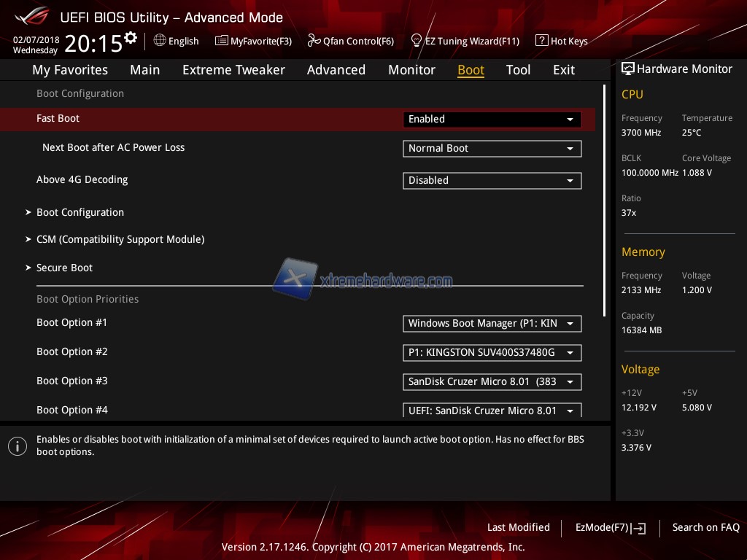Click the Hardware Monitor screen icon
Viewport: 747px width, 560px height.
click(x=627, y=69)
